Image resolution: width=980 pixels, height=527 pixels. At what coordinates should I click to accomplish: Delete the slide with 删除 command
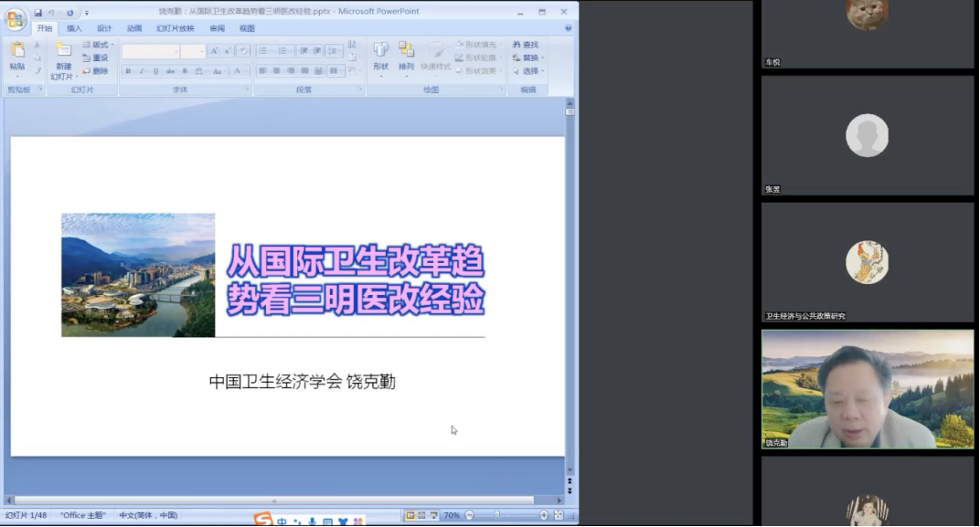[95, 71]
